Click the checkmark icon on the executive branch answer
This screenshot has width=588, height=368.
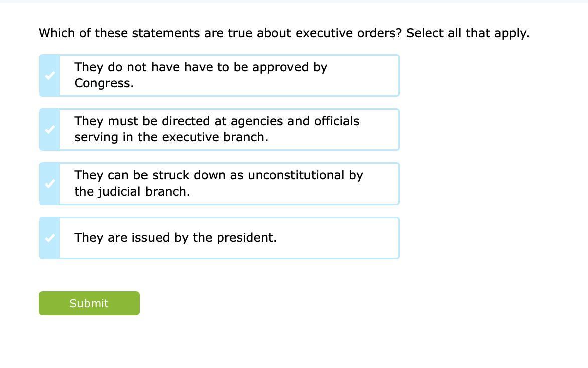click(49, 130)
